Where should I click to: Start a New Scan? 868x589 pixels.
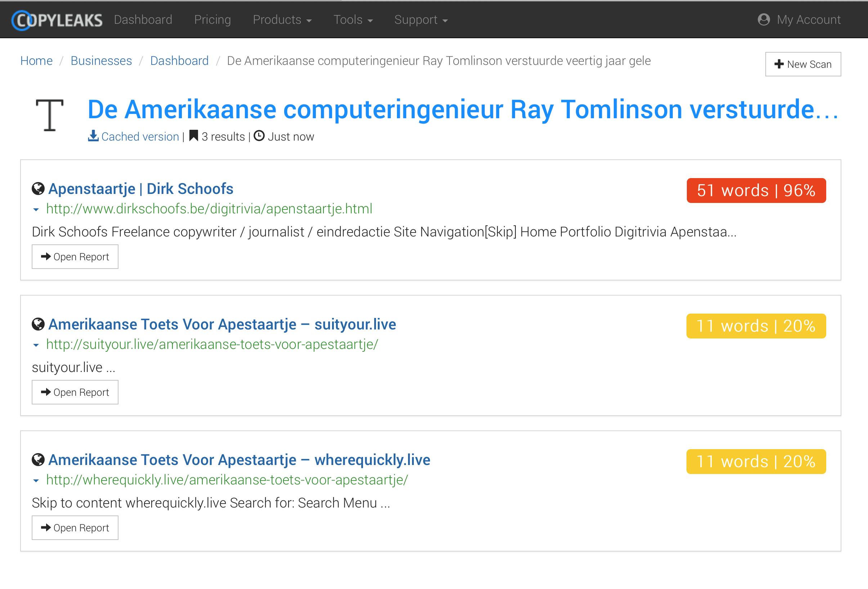coord(803,64)
